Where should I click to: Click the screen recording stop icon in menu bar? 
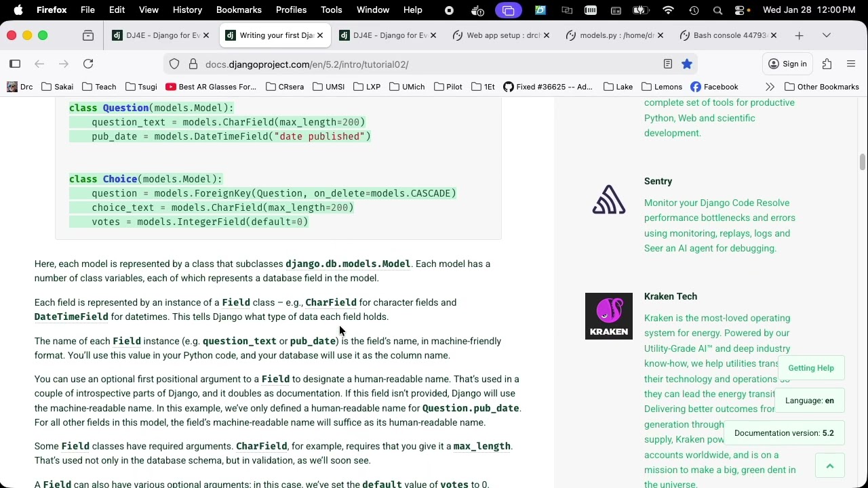449,10
